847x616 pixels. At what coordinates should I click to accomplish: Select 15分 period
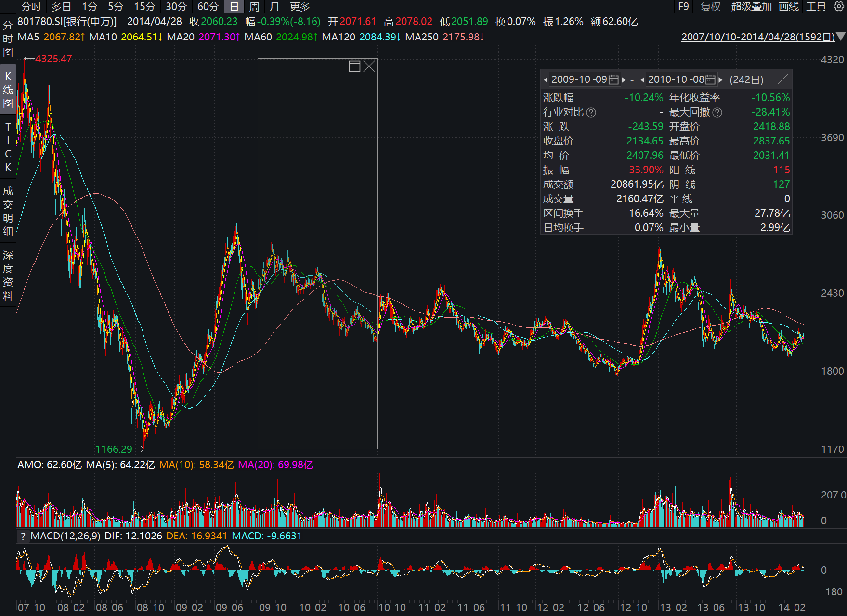[x=144, y=7]
